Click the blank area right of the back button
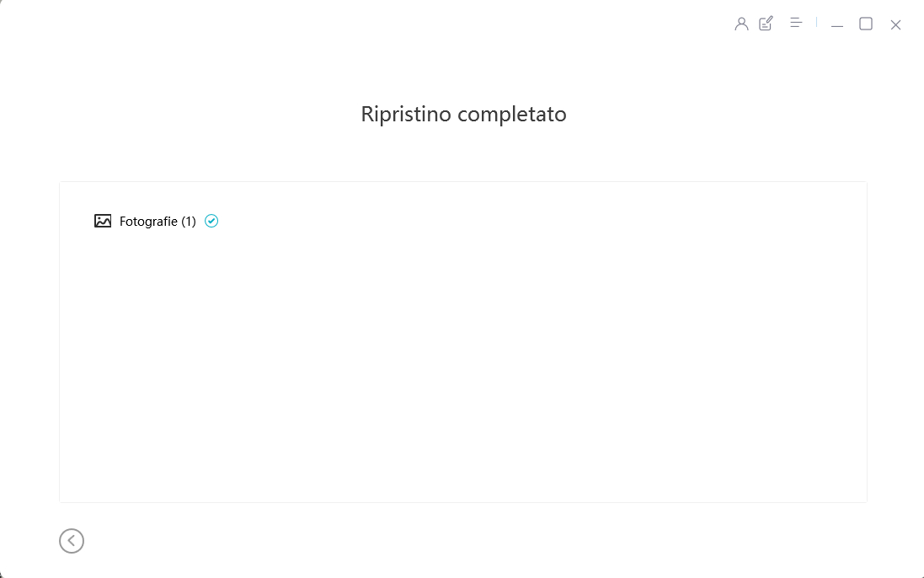The height and width of the screenshot is (578, 924). point(421,541)
